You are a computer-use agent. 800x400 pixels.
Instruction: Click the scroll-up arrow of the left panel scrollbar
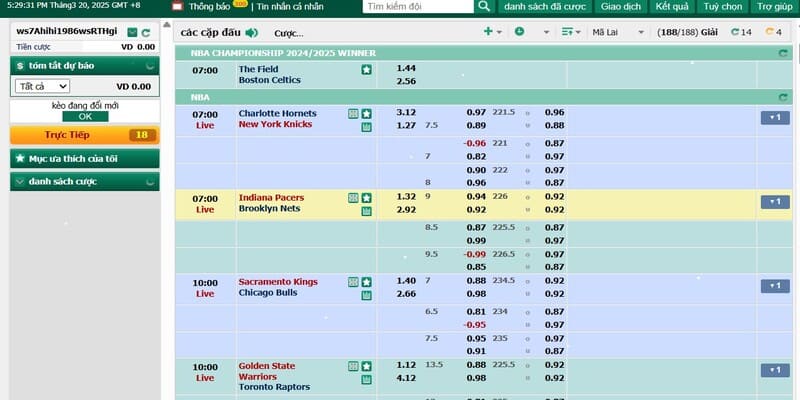pos(166,24)
